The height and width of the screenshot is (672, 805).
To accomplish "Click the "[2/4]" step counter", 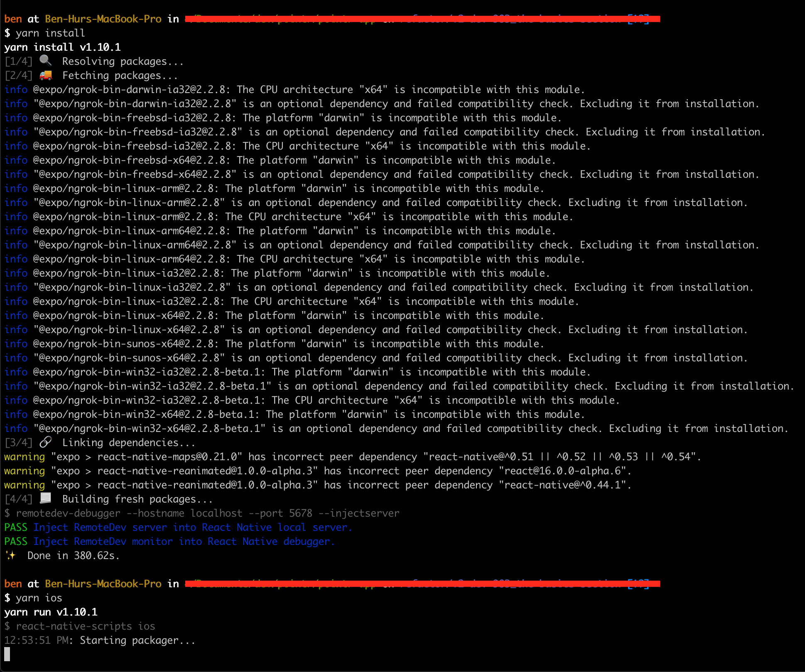I will tap(18, 76).
